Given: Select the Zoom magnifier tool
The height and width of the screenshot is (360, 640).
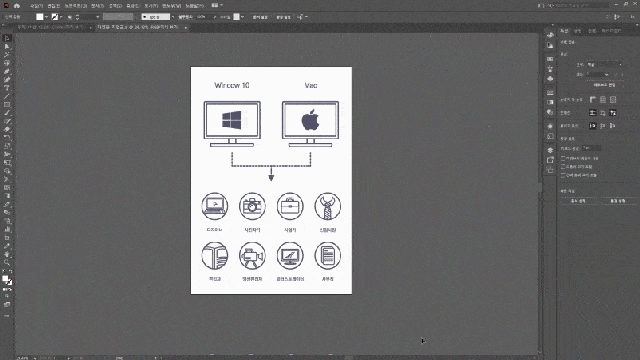Looking at the screenshot, I should [x=7, y=262].
